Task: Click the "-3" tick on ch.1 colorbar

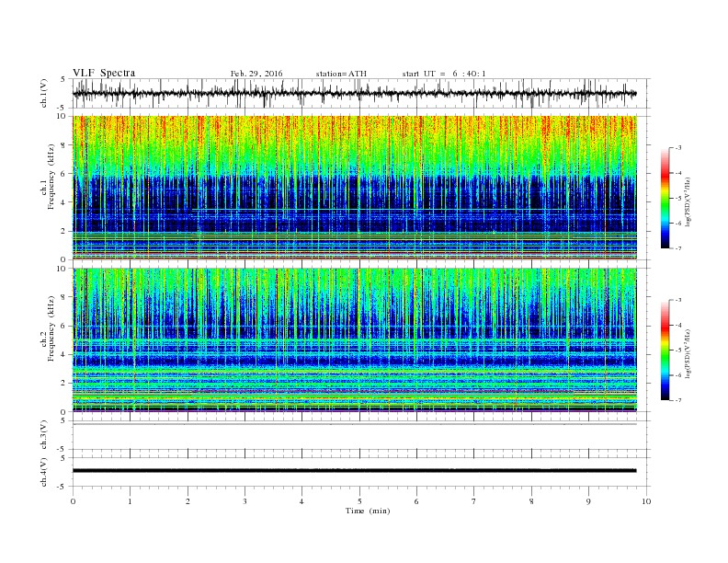Action: (x=678, y=148)
